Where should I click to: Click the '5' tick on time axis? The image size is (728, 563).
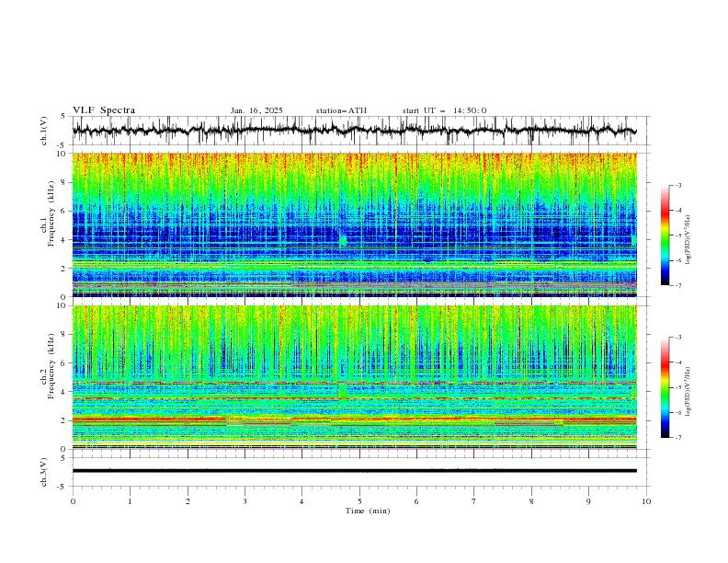(359, 501)
